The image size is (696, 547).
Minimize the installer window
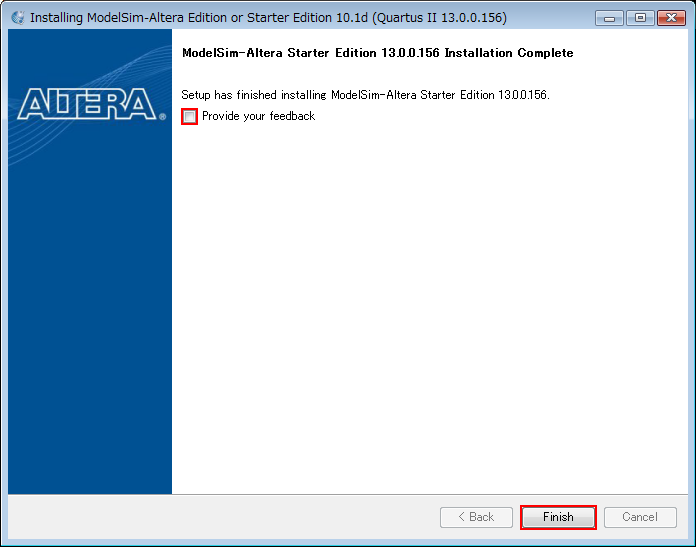609,18
